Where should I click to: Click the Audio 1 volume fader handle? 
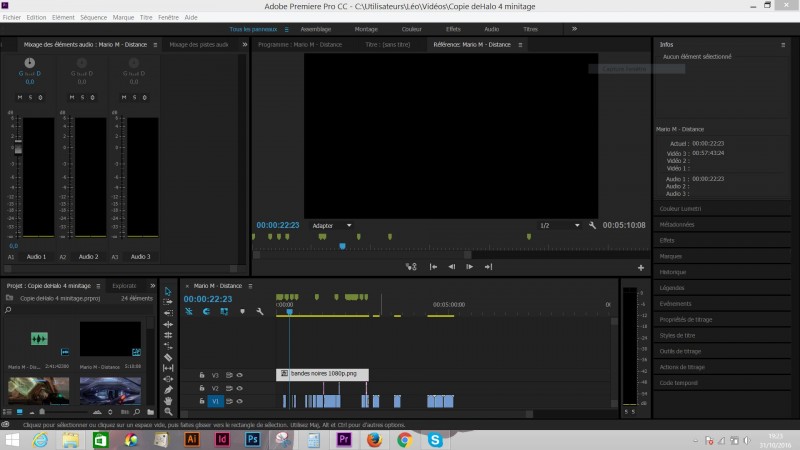(x=16, y=146)
